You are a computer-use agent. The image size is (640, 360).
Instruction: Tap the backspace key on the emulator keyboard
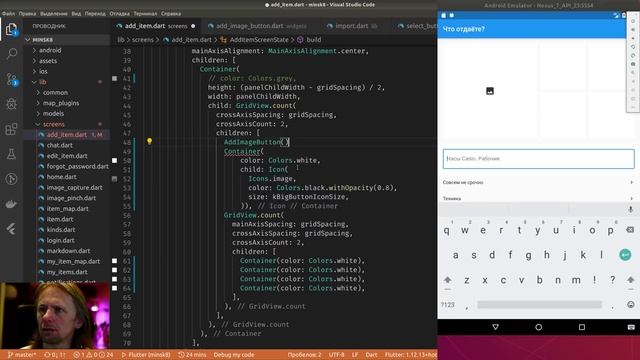[x=630, y=230]
